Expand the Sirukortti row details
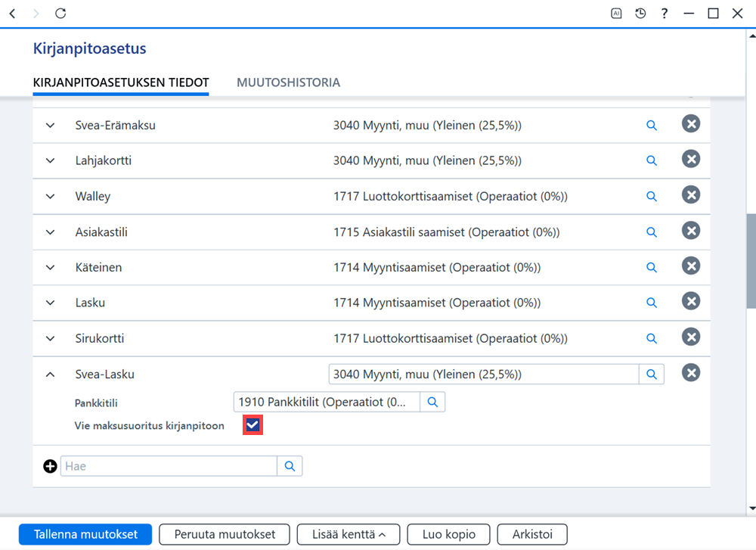 click(x=50, y=339)
